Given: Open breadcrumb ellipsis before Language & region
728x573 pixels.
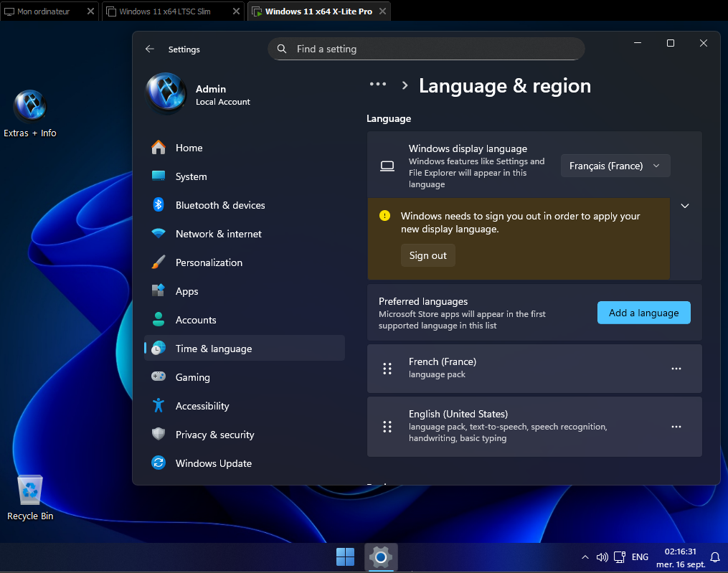Looking at the screenshot, I should click(x=378, y=84).
